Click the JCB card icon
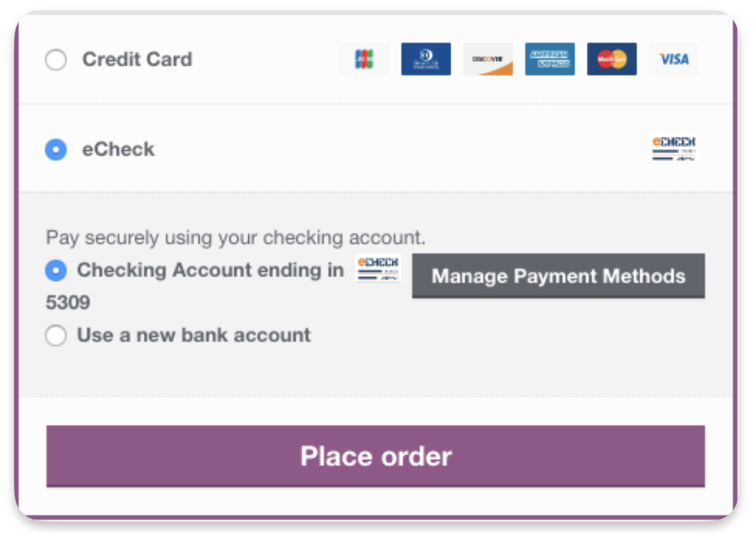 [364, 59]
